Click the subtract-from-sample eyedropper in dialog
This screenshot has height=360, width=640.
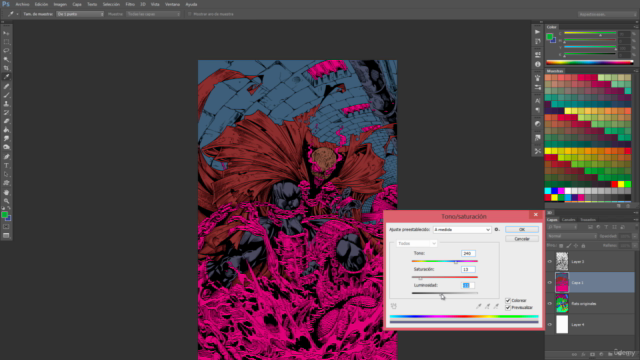(x=496, y=306)
